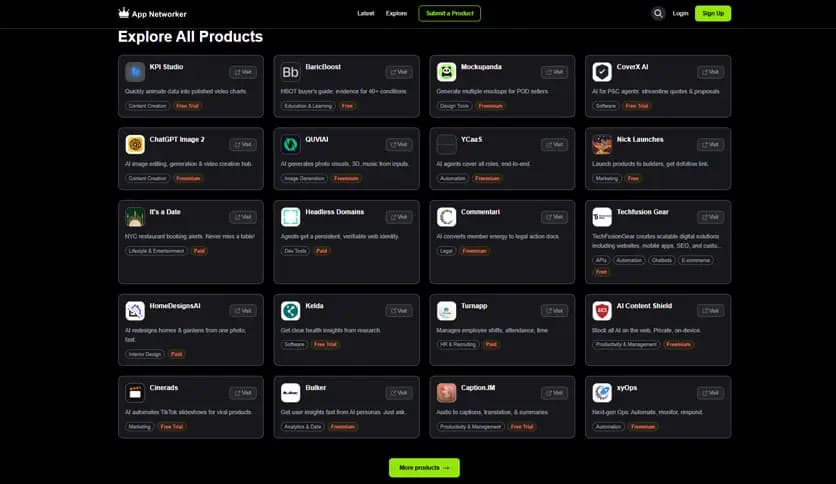Visit KPI Studio via Visit button
Viewport: 836px width, 484px height.
pyautogui.click(x=243, y=72)
